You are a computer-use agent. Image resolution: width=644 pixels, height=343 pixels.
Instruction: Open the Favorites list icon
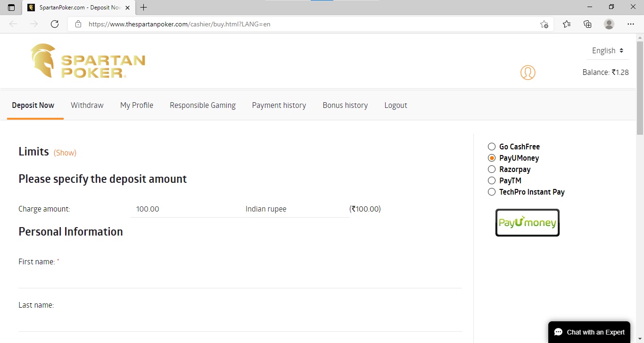[x=567, y=24]
